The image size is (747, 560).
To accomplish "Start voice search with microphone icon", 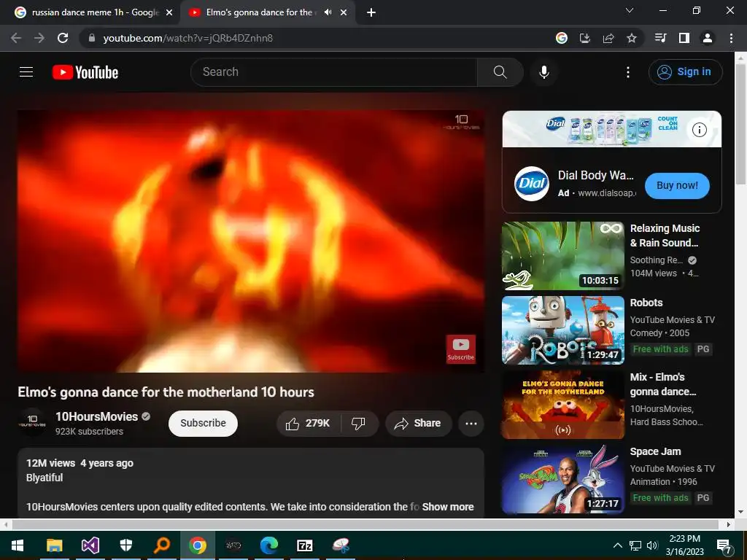I will tap(543, 72).
